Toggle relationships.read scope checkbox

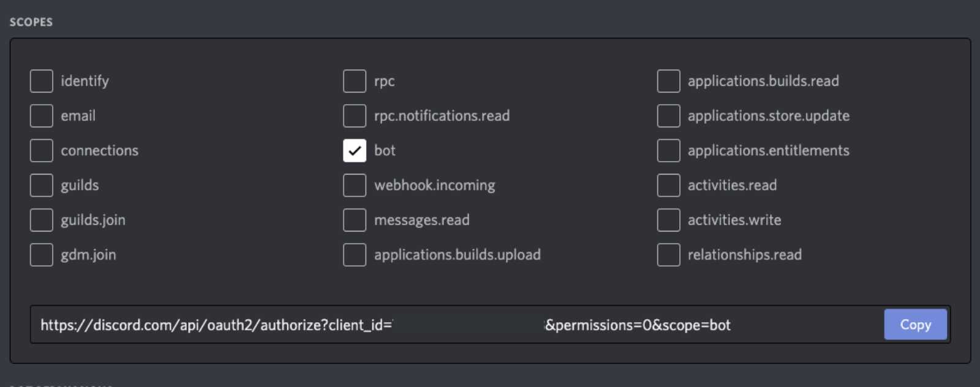pyautogui.click(x=668, y=255)
